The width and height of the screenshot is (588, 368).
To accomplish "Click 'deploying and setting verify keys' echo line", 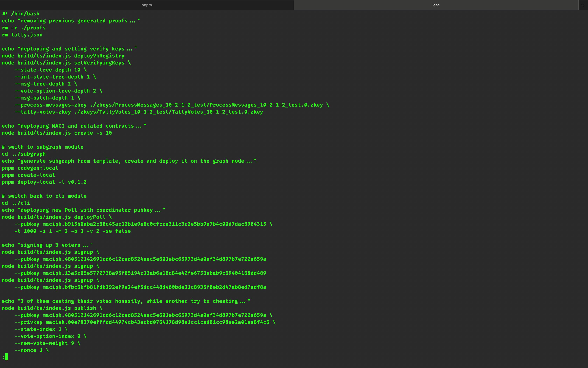I will (x=69, y=49).
